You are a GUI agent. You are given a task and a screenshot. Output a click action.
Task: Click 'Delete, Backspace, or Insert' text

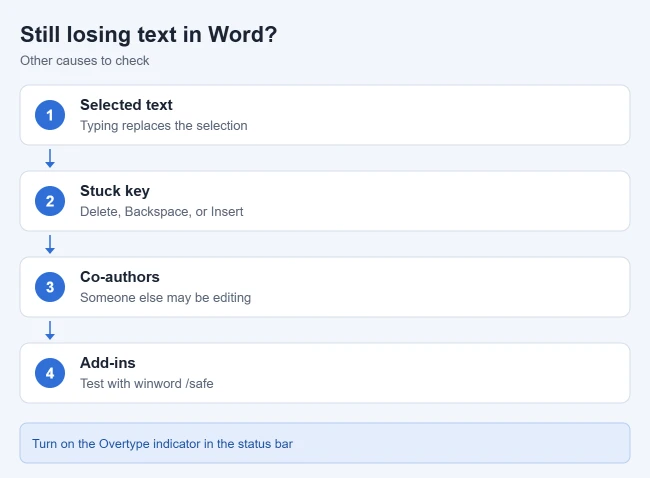162,211
